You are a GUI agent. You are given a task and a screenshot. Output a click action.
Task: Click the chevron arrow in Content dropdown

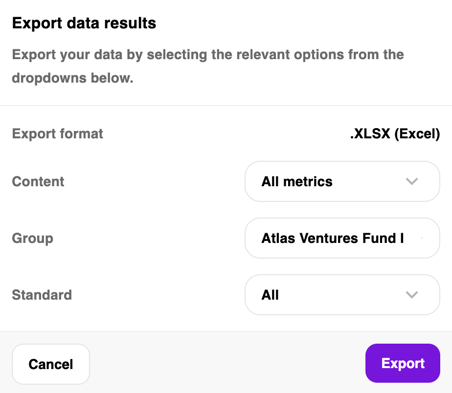coord(412,182)
